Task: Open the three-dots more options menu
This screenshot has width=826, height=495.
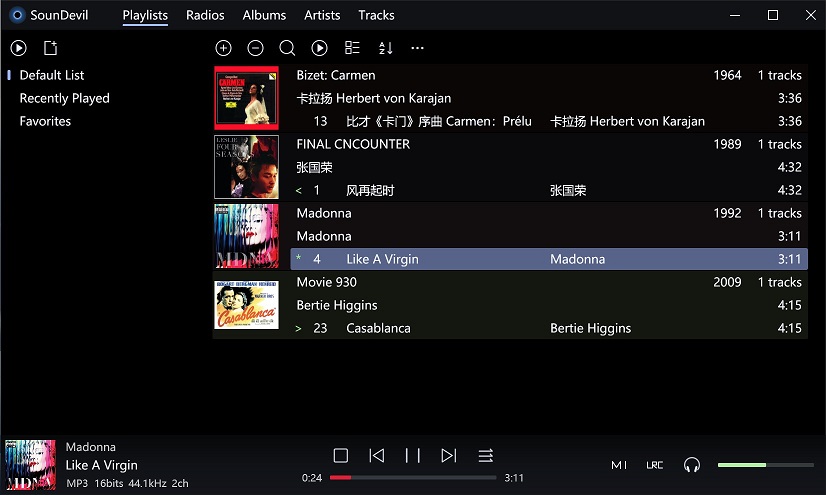Action: pos(417,48)
